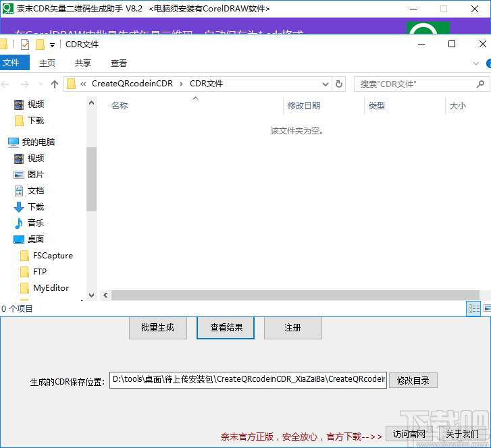Image resolution: width=491 pixels, height=448 pixels.
Task: Go back with the left arrow
Action: pyautogui.click(x=5, y=84)
